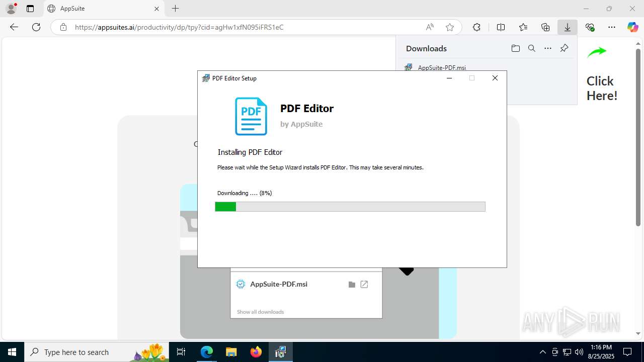Click Show all downloads link on page
The width and height of the screenshot is (644, 362).
[261, 312]
